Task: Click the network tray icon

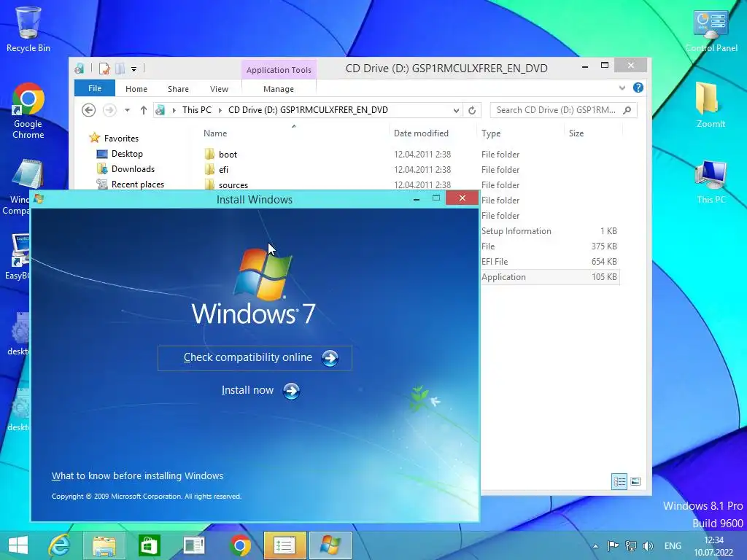Action: (x=631, y=545)
